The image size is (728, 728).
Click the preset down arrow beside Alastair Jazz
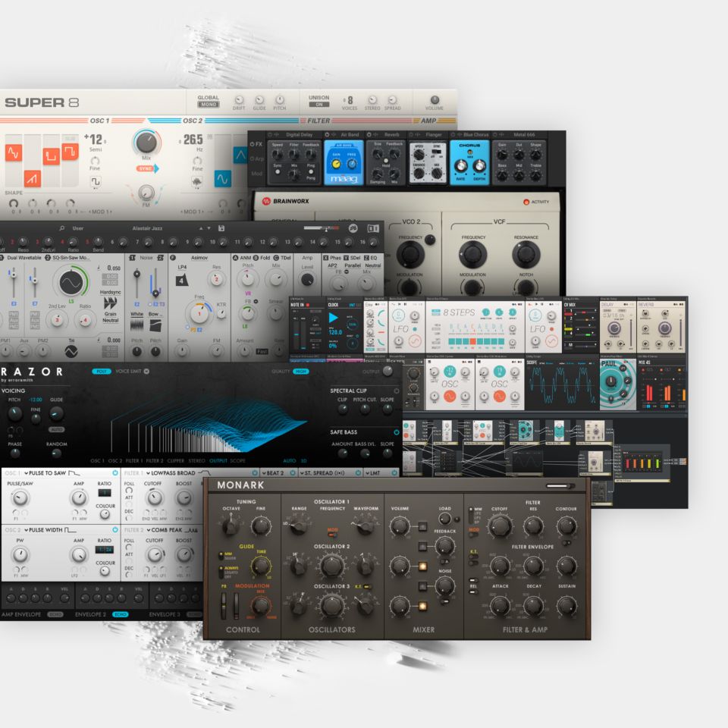click(x=209, y=228)
